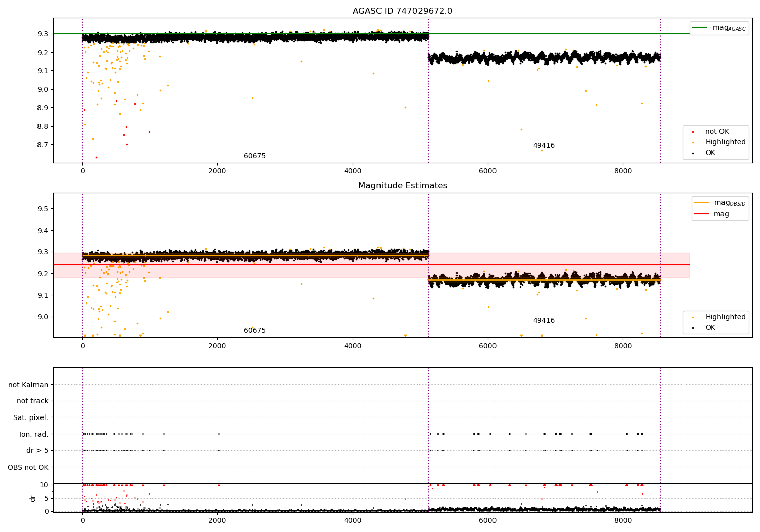Click the "5" tick on the dr axis
This screenshot has width=760, height=532.
(47, 498)
